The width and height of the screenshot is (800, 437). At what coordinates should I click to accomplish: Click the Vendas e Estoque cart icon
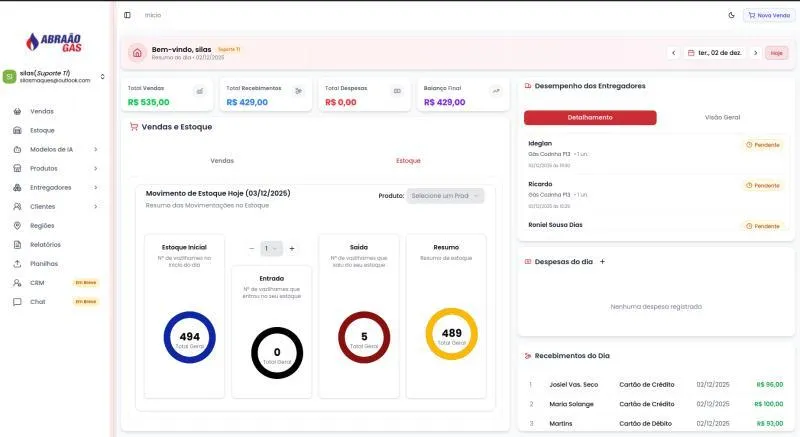click(134, 127)
